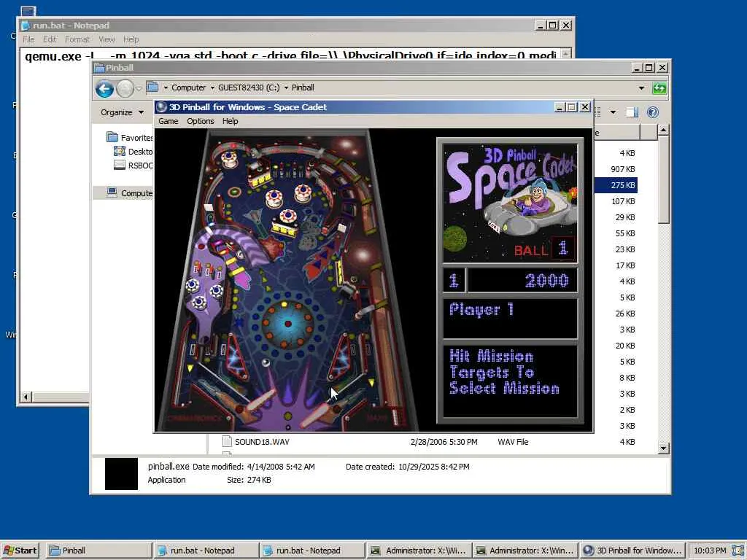
Task: Select the 907 KB file row
Action: click(x=616, y=169)
